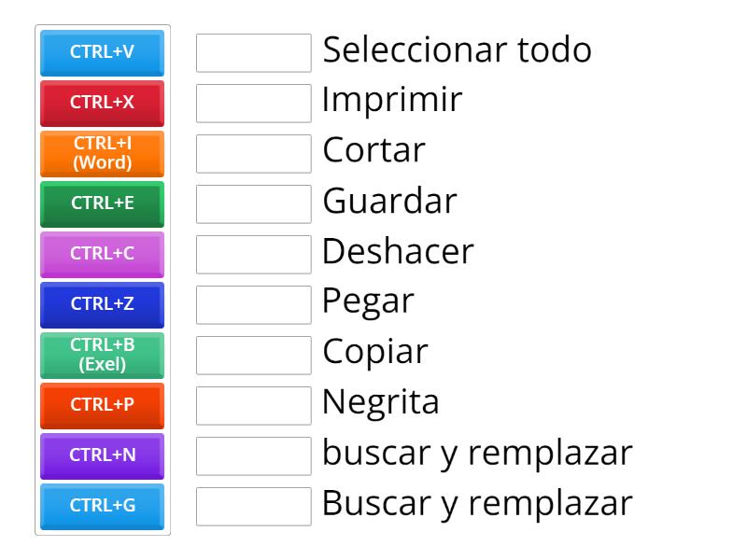The height and width of the screenshot is (560, 747).
Task: Click the CTRL+I (Word) orange tile
Action: click(101, 154)
